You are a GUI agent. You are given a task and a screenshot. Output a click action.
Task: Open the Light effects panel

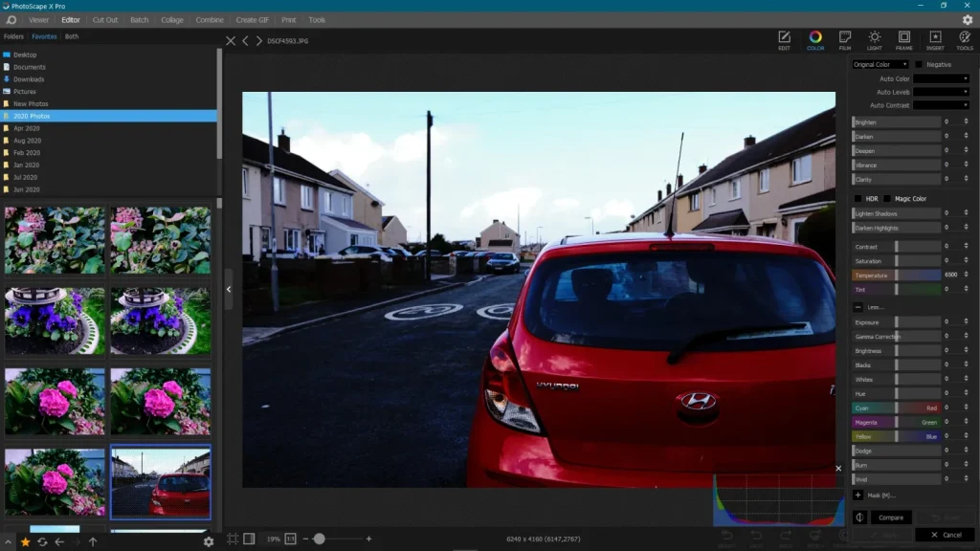click(874, 40)
